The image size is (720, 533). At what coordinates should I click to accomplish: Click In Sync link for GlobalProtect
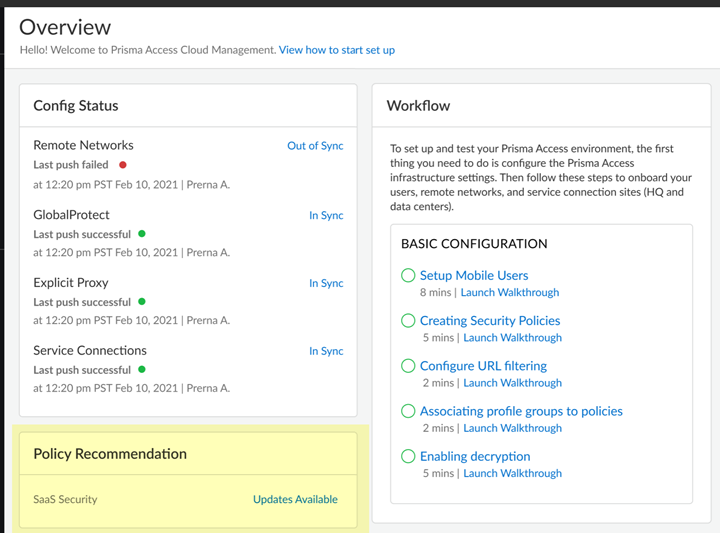[x=326, y=215]
